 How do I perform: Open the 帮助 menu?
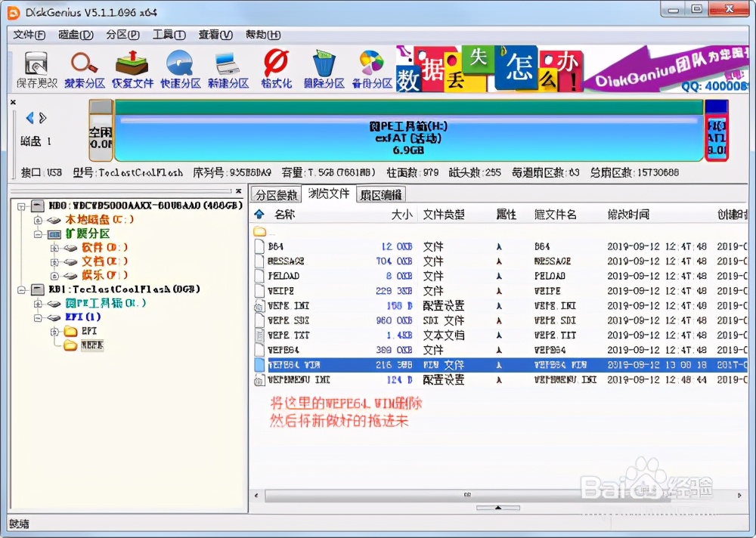[262, 34]
